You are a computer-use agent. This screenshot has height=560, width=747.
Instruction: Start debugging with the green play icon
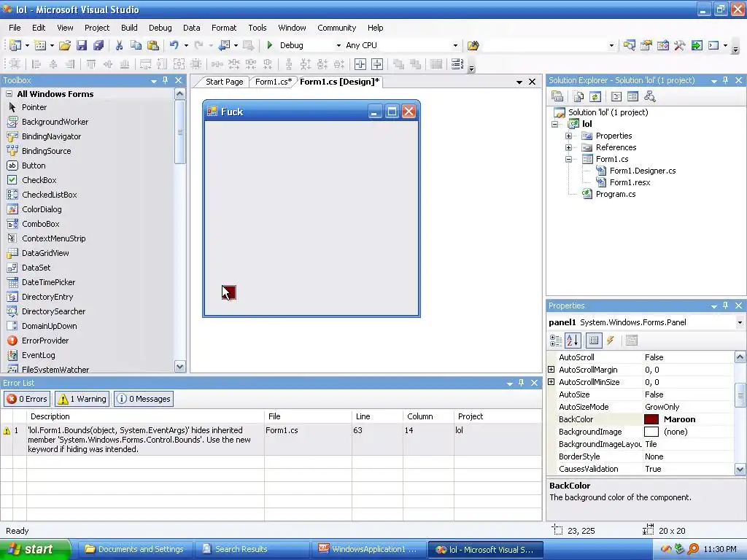(270, 45)
